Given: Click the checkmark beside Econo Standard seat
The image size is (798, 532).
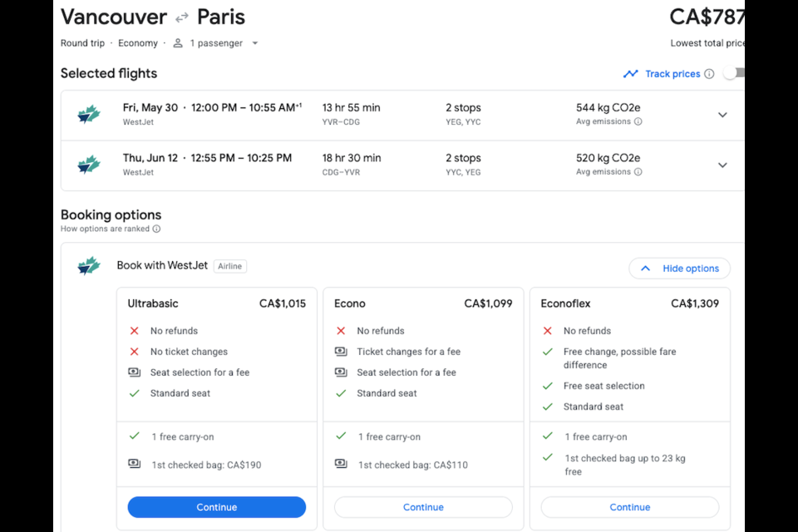Looking at the screenshot, I should tap(341, 393).
